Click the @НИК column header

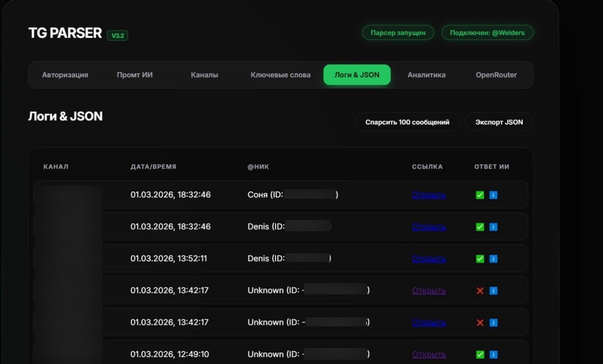tap(258, 167)
